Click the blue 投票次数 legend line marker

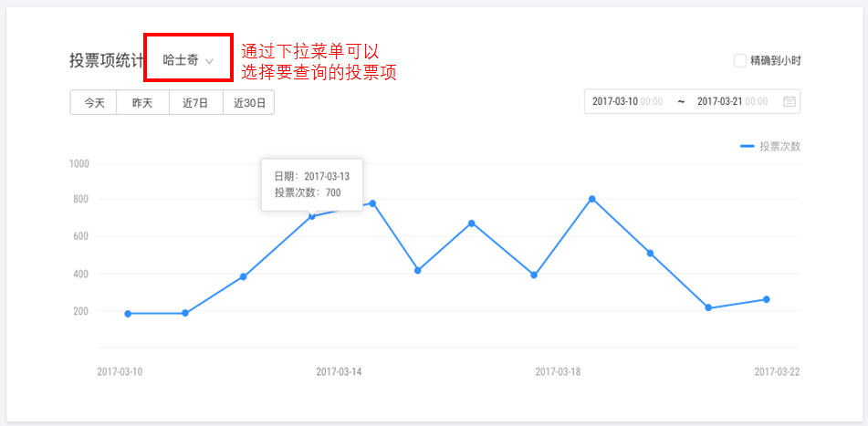(x=747, y=146)
